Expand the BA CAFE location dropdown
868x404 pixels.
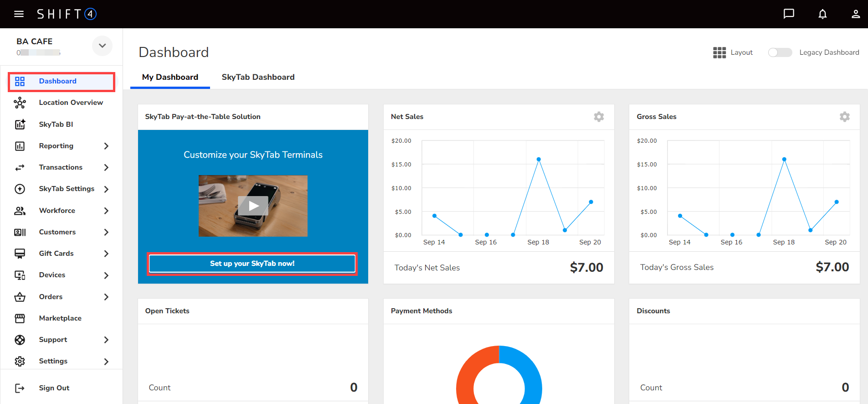tap(102, 46)
